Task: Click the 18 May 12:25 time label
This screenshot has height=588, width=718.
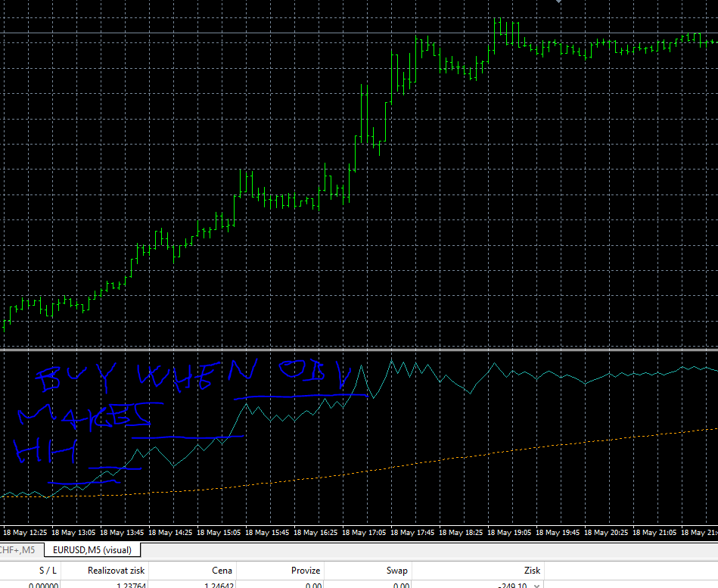Action: coord(25,533)
